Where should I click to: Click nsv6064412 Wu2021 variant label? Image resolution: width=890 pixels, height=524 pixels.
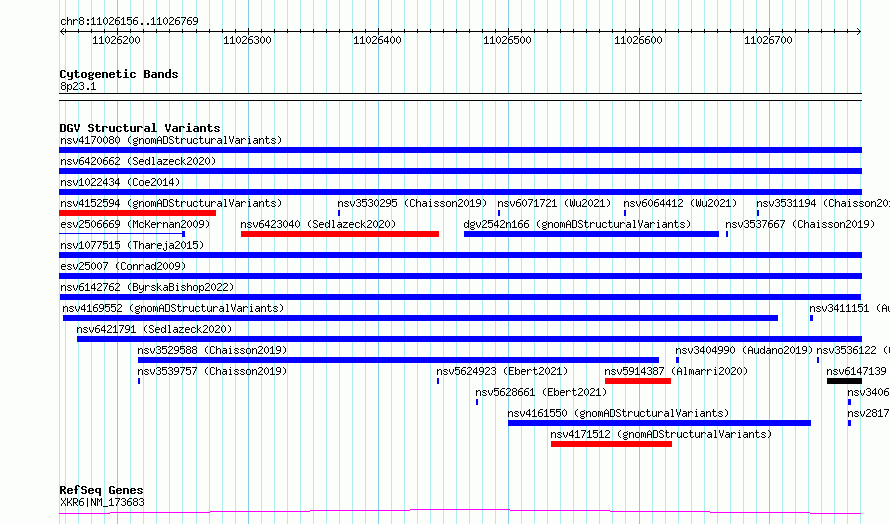tap(680, 203)
